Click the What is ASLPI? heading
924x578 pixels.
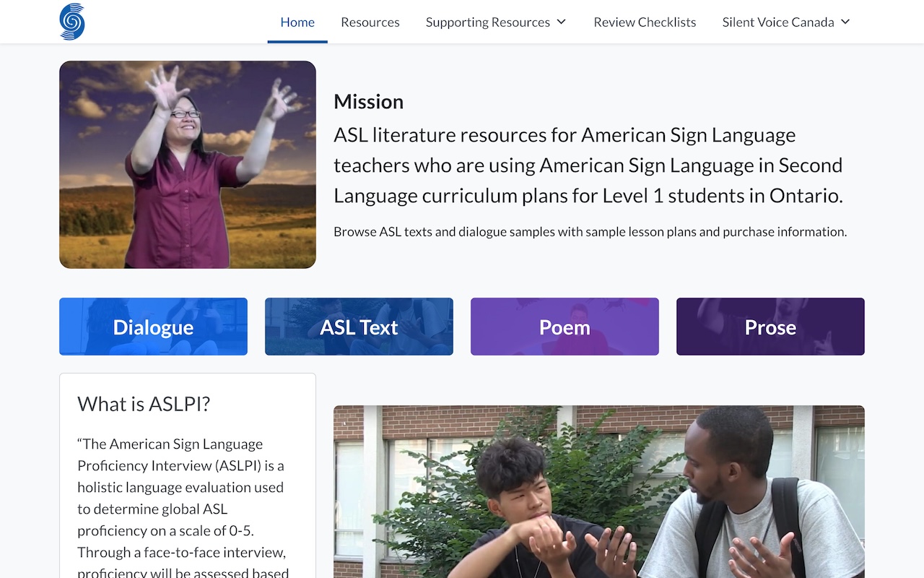pos(144,404)
